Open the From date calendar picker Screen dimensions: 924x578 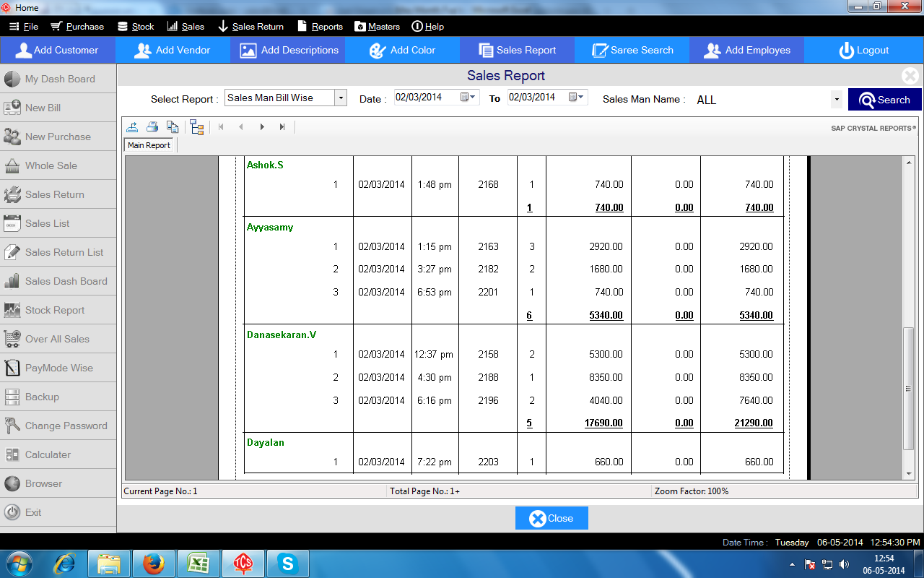click(x=473, y=98)
